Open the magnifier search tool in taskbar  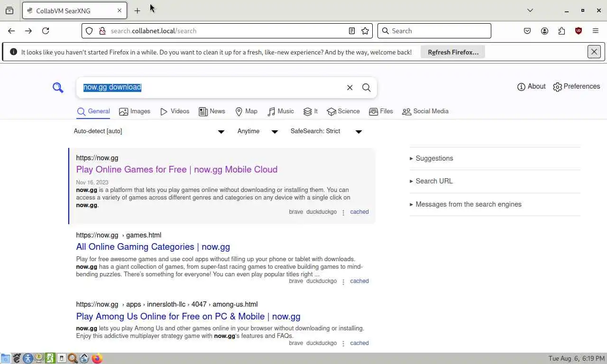pos(73,358)
